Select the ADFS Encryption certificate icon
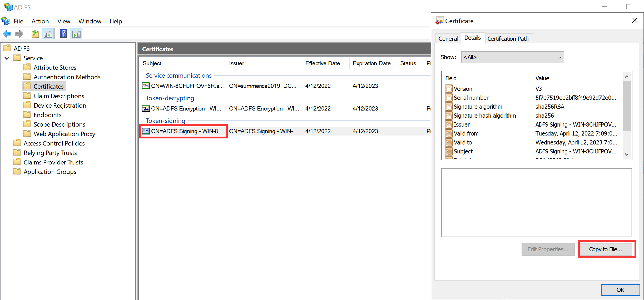Screen dimensions: 644x300 [146, 108]
